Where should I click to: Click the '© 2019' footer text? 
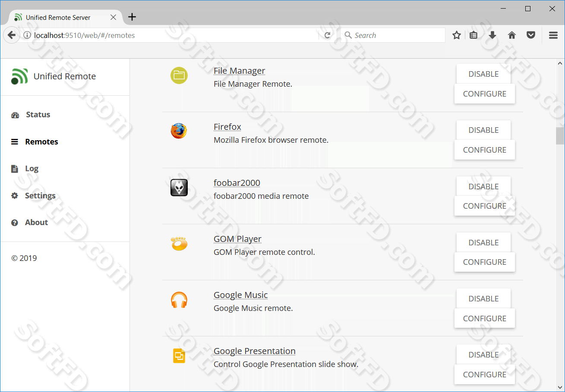[x=24, y=258]
